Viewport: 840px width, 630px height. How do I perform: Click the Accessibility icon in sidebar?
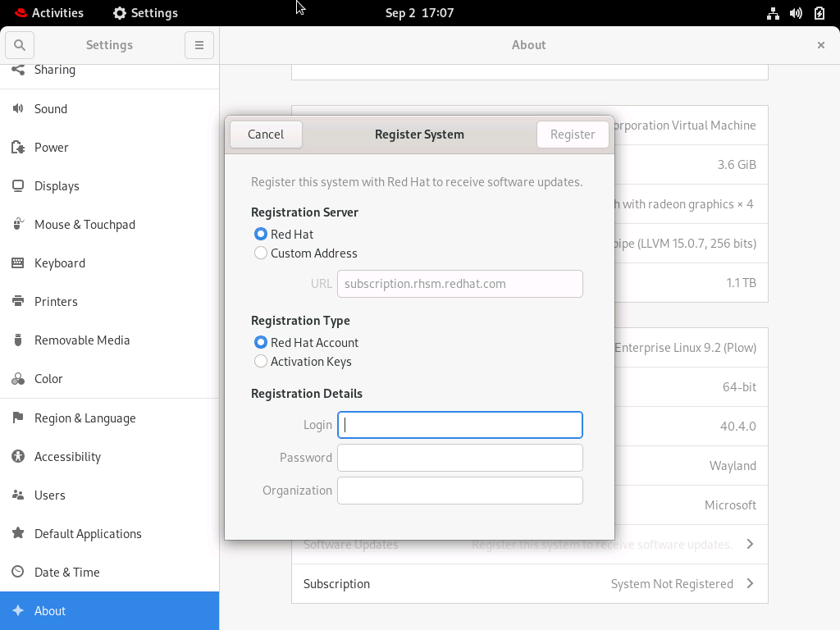pyautogui.click(x=18, y=456)
